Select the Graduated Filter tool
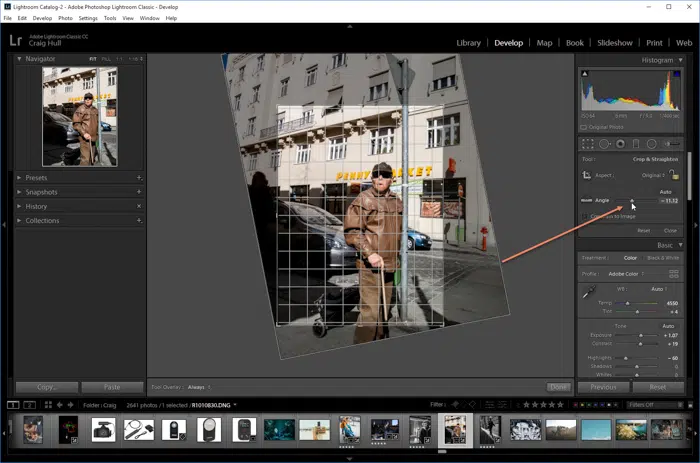Screen dimensions: 700x463 (636, 144)
